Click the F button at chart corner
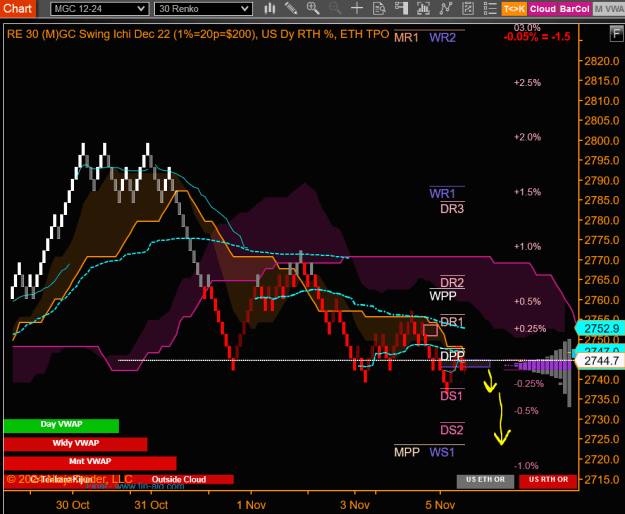The width and height of the screenshot is (625, 514). [616, 34]
